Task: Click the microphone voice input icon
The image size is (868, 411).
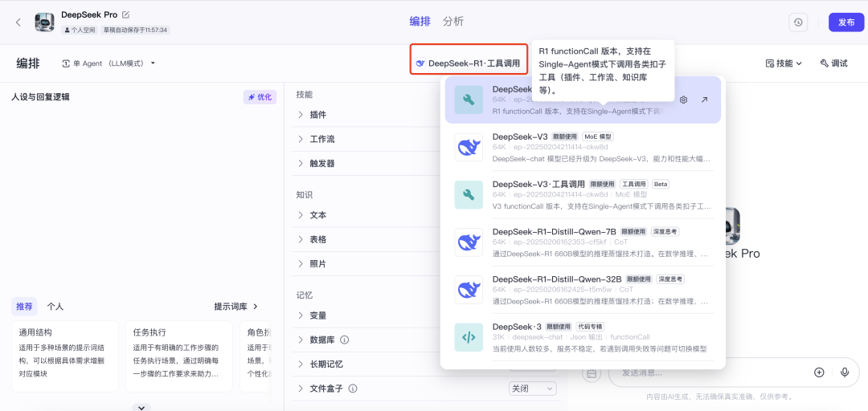Action: pyautogui.click(x=845, y=372)
